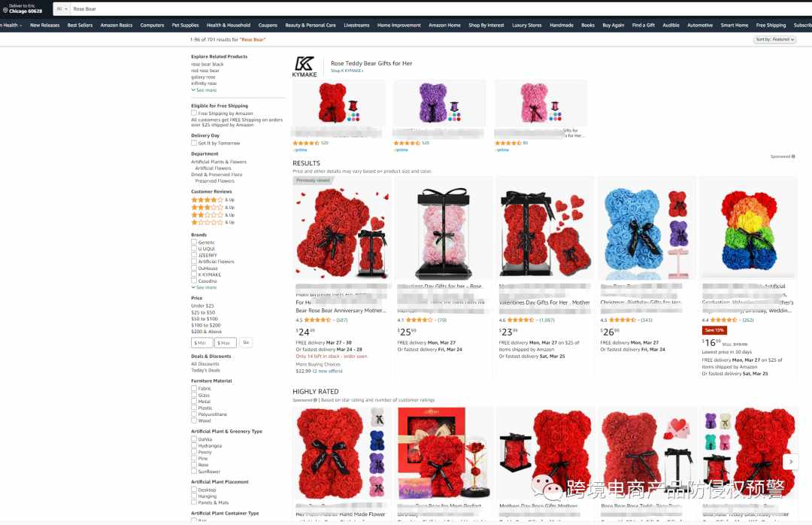Viewport: 812px width, 525px height.
Task: Click the minimum price input field
Action: [201, 342]
